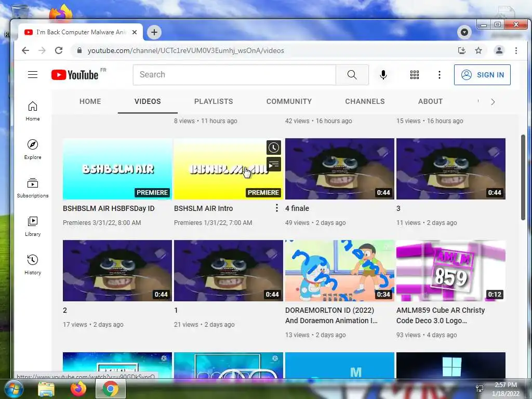Open the AMLM 859 pink thumbnail
The height and width of the screenshot is (399, 532).
451,270
